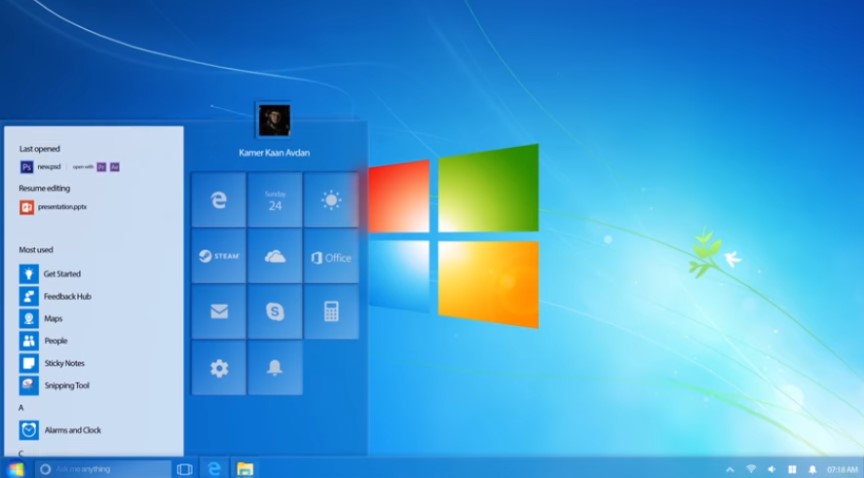This screenshot has height=478, width=864.
Task: Open the OneDrive cloud tile
Action: click(x=275, y=256)
